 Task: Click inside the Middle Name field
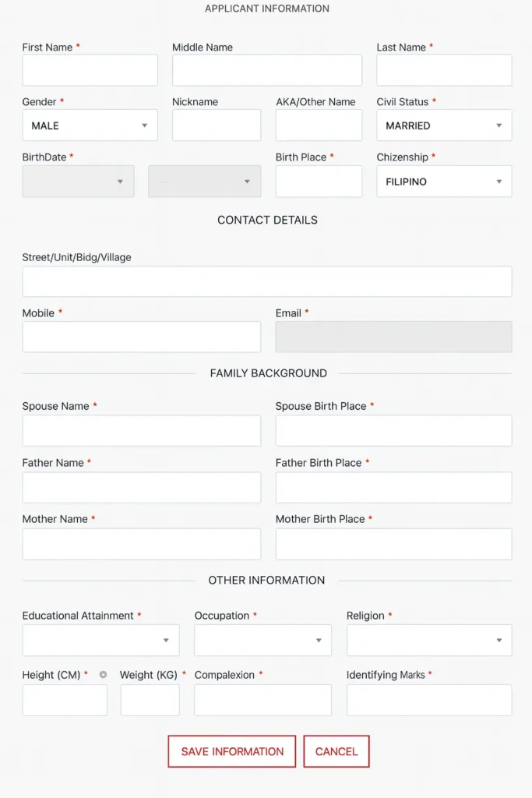click(x=266, y=69)
